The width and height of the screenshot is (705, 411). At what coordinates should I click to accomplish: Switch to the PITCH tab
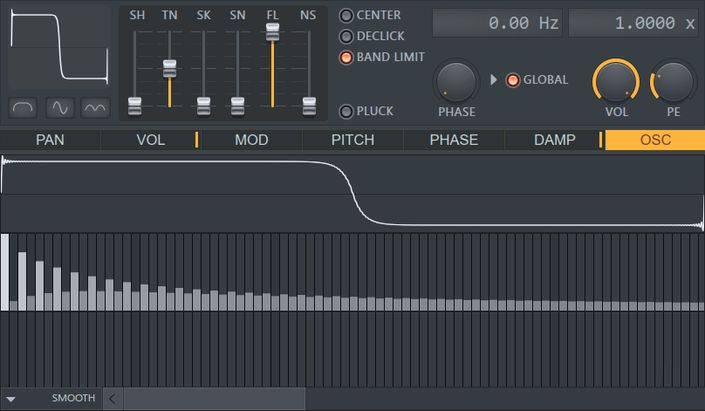click(352, 140)
